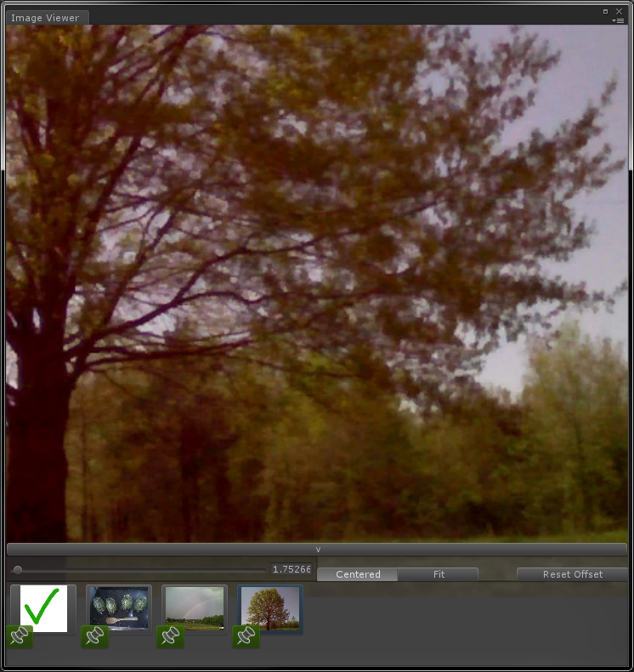Open the window options menu icon
The height and width of the screenshot is (672, 634).
[619, 20]
